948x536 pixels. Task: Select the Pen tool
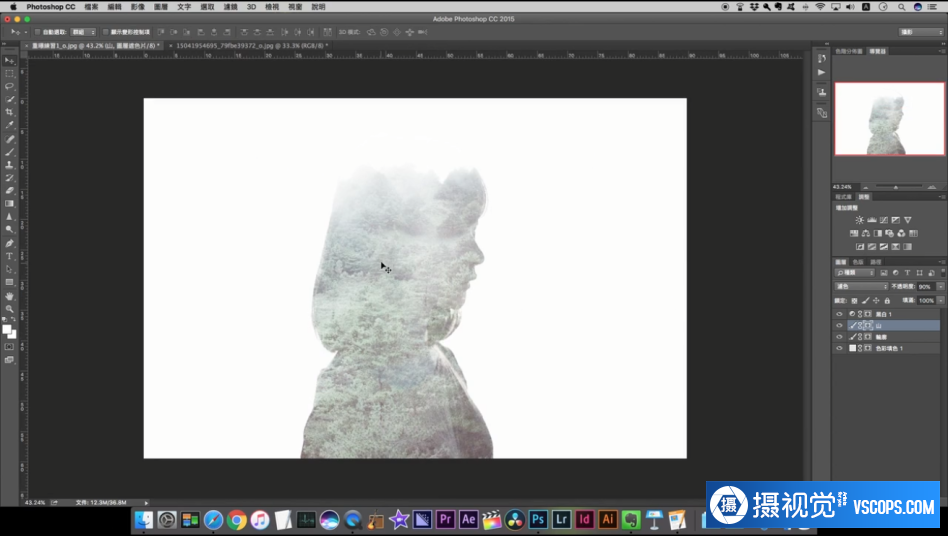9,243
